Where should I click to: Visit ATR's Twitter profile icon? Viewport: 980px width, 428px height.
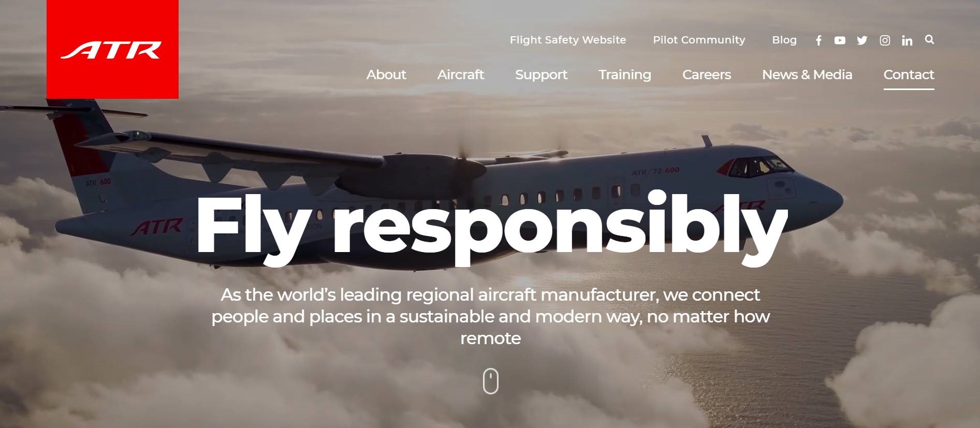click(862, 40)
